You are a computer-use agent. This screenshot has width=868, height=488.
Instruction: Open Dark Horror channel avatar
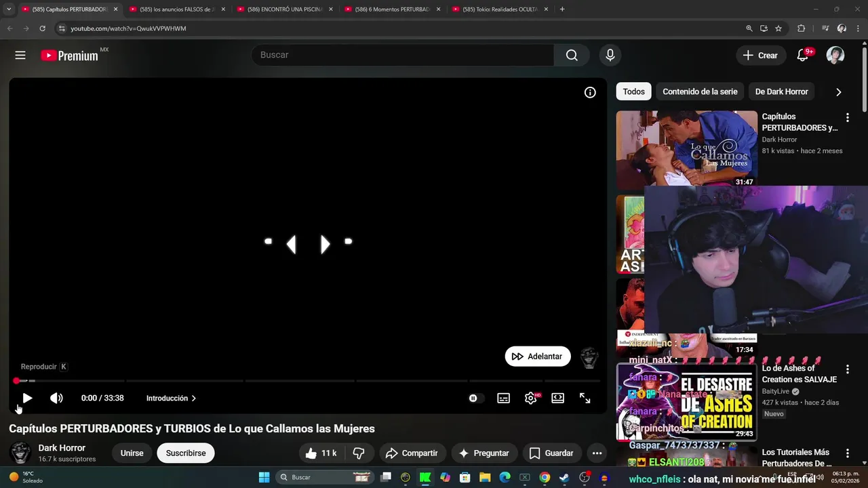20,453
